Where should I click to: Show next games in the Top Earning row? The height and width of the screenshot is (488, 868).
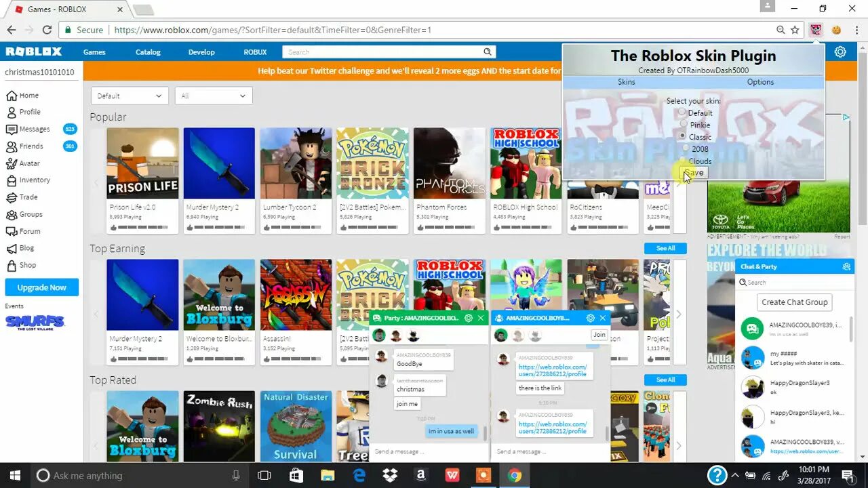678,314
